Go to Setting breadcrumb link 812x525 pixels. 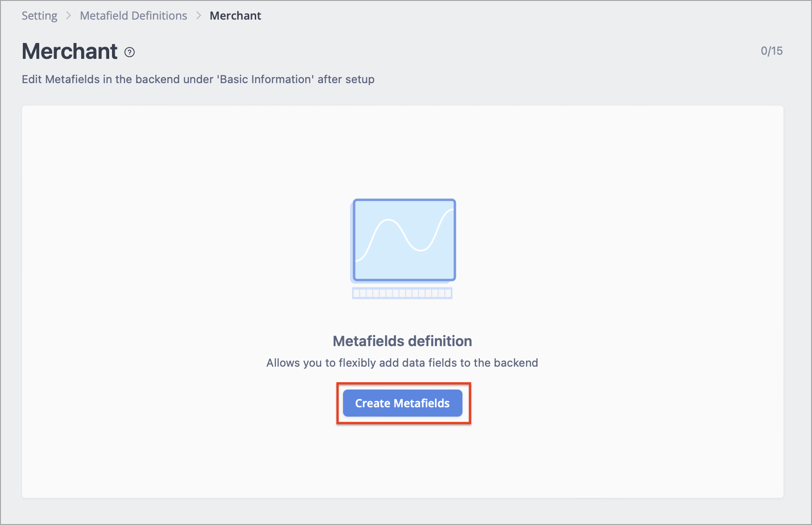tap(40, 16)
